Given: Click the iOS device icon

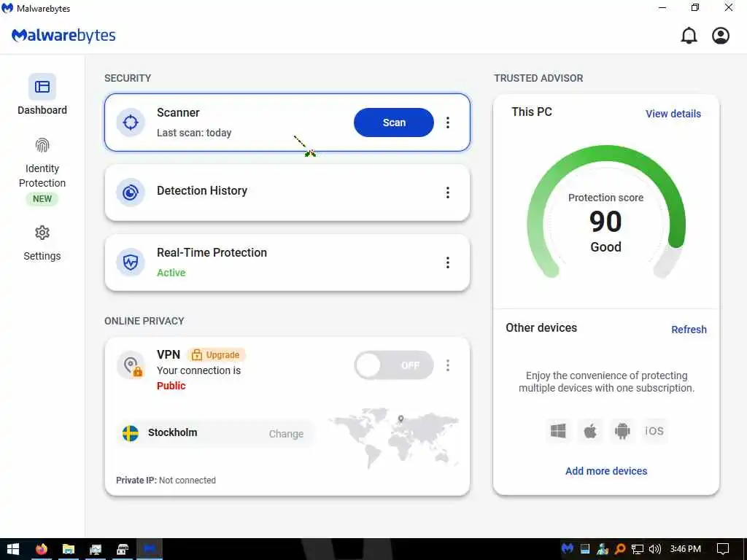Looking at the screenshot, I should point(654,431).
